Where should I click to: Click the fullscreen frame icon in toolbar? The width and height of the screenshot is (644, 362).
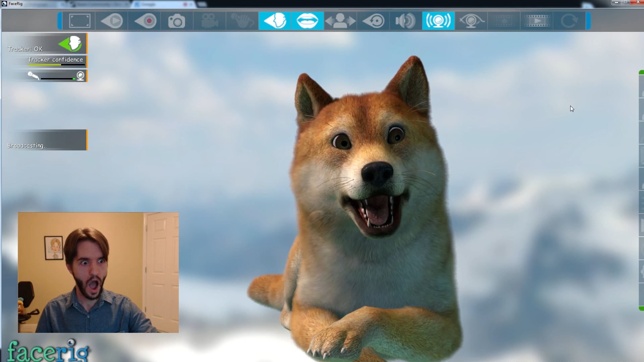click(79, 21)
